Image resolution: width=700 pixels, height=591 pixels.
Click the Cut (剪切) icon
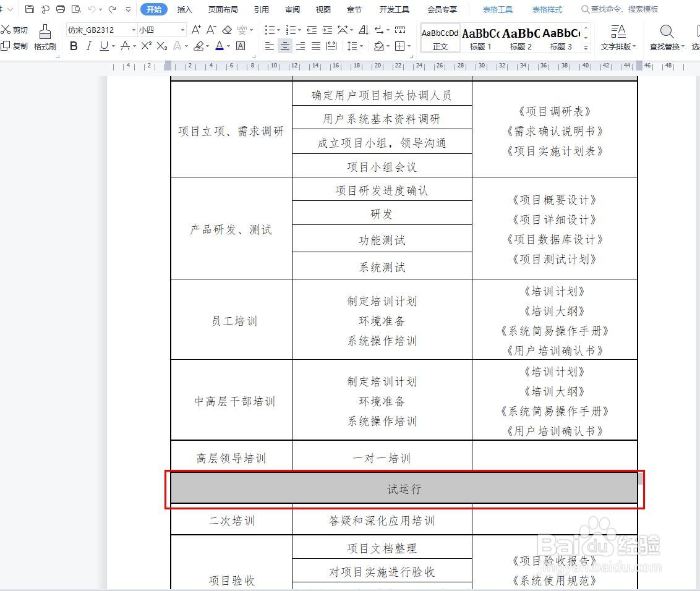[12, 30]
